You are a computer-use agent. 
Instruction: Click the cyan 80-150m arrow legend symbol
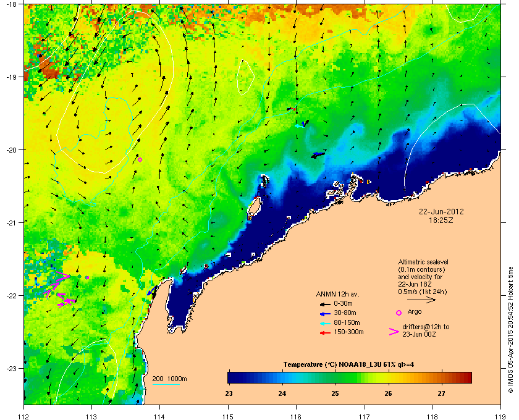coord(325,323)
